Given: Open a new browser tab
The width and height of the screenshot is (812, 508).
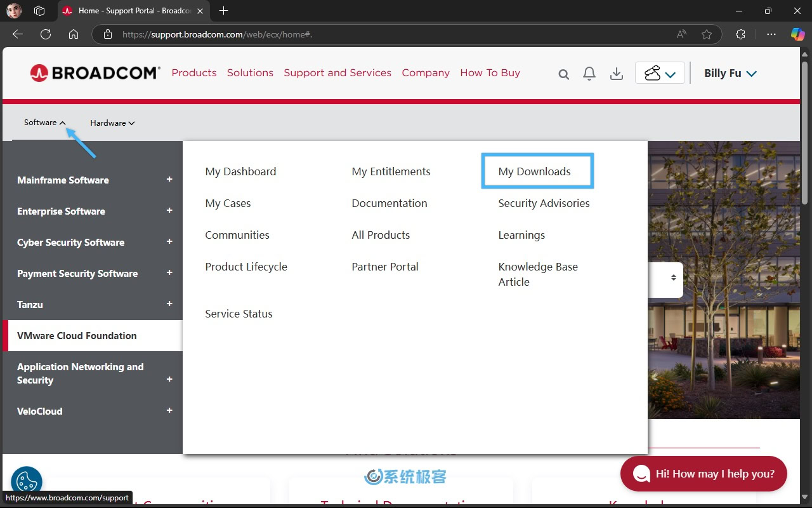Looking at the screenshot, I should 223,11.
